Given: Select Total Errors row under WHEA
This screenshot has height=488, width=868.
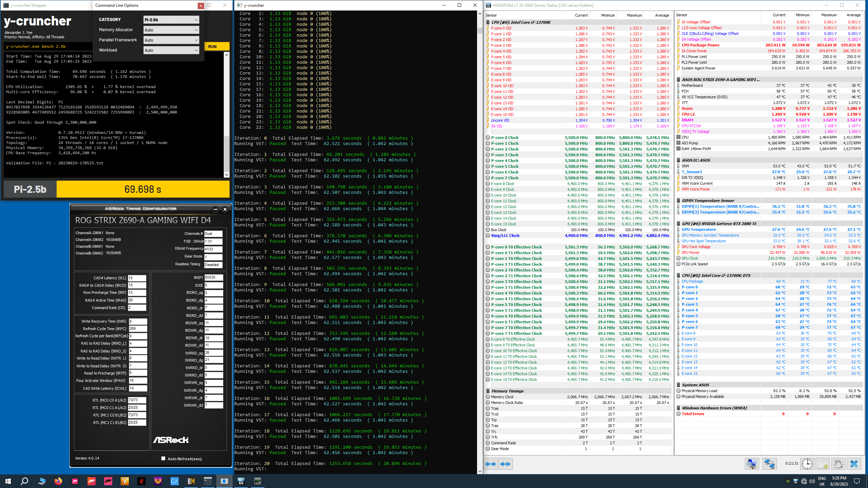Looking at the screenshot, I should (x=769, y=414).
